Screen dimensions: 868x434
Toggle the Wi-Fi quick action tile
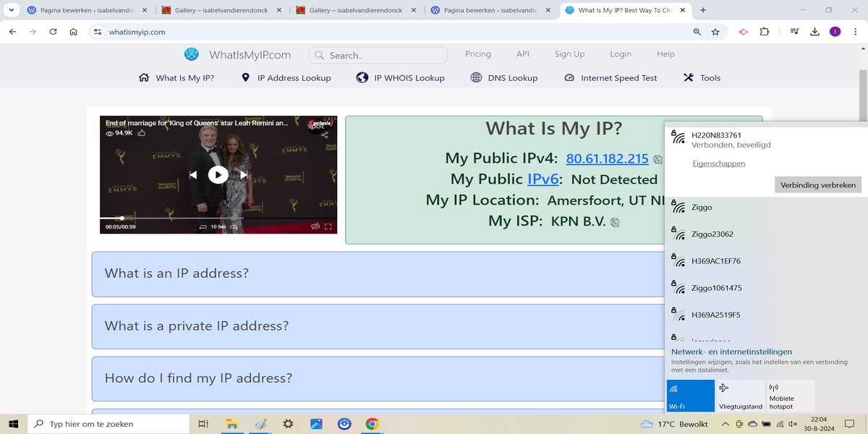click(690, 396)
